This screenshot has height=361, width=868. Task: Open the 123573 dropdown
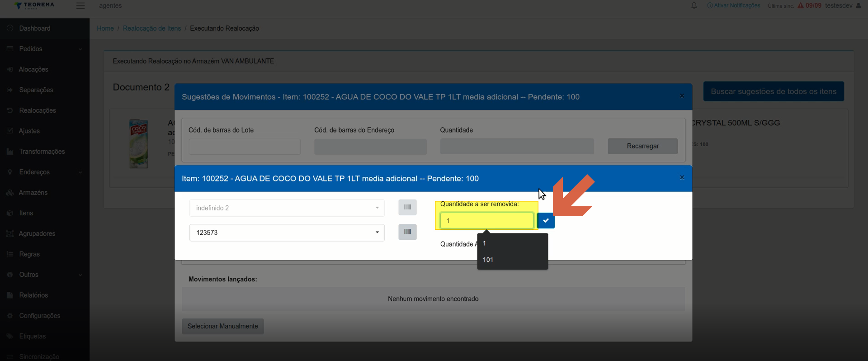coord(287,233)
